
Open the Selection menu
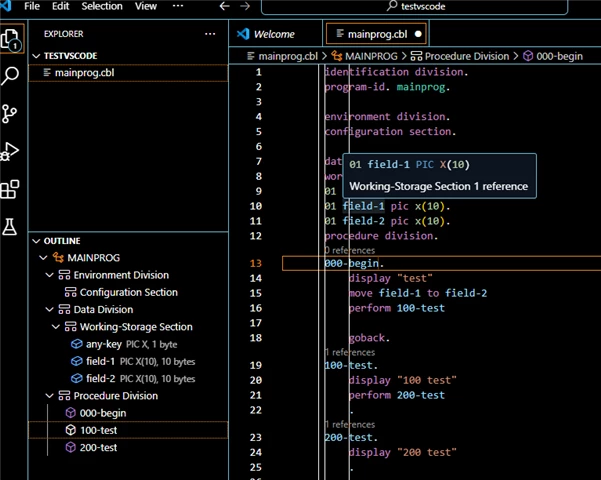click(102, 6)
